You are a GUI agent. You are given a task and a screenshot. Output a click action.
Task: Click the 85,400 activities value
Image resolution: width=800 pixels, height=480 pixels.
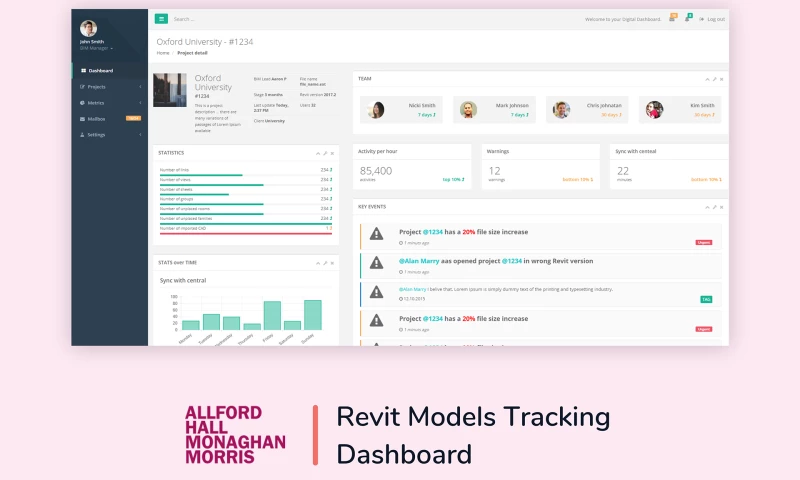tap(376, 171)
